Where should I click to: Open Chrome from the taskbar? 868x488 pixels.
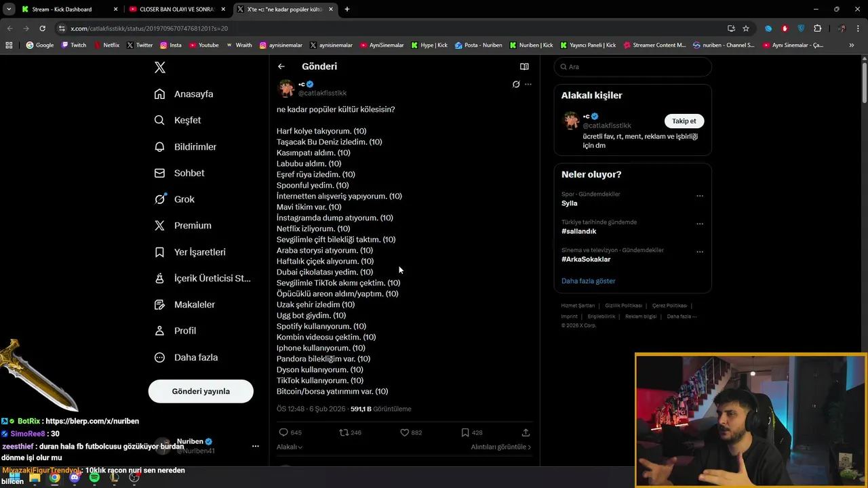click(54, 477)
